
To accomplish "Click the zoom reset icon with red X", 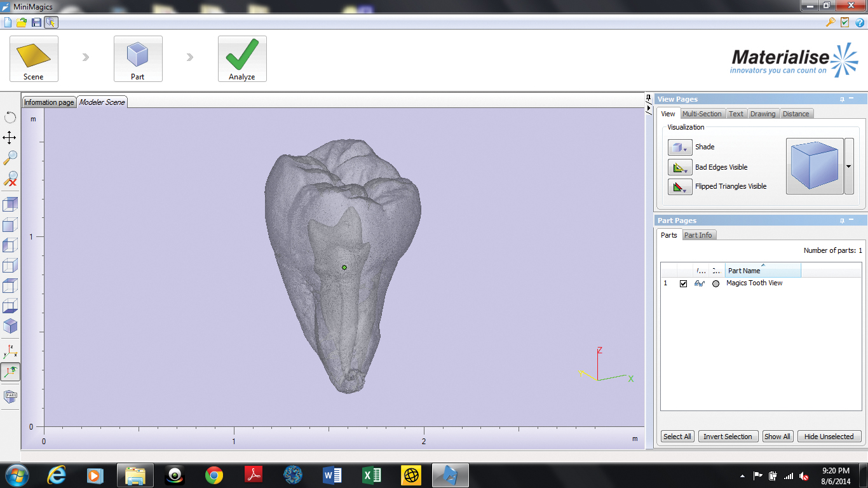I will tap(10, 179).
